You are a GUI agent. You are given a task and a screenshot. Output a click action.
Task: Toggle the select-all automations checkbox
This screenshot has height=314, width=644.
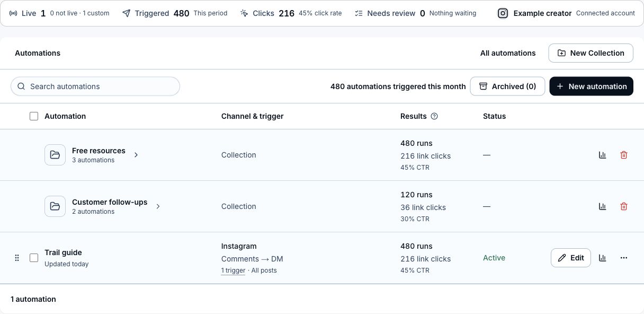[x=34, y=116]
